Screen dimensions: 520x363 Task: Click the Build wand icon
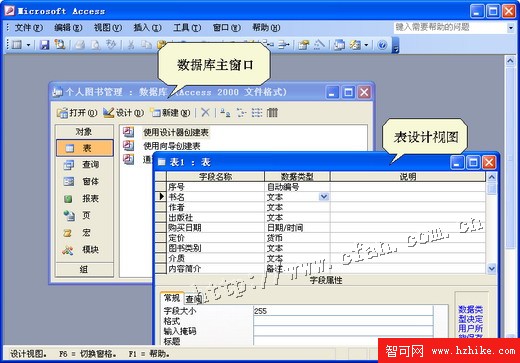(x=319, y=45)
